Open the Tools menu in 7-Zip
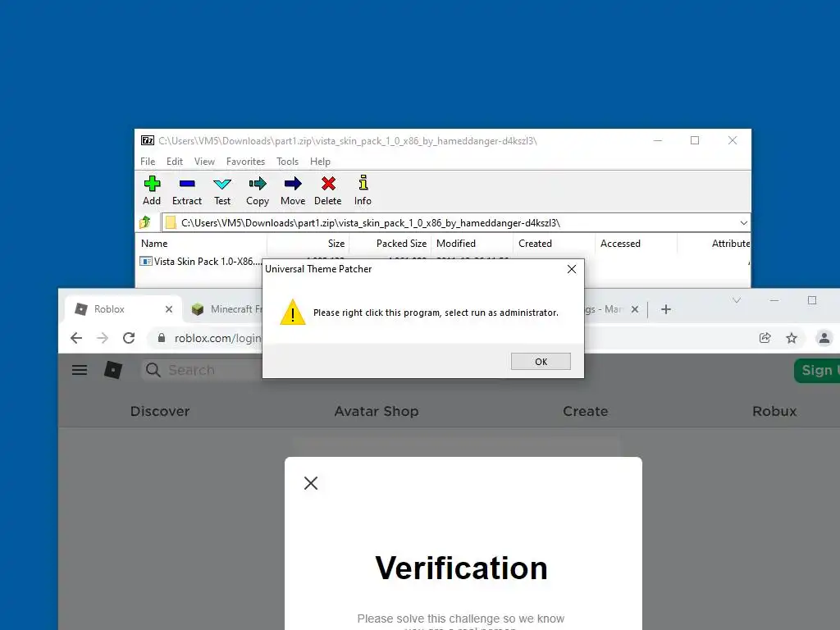This screenshot has width=840, height=630. (x=287, y=162)
